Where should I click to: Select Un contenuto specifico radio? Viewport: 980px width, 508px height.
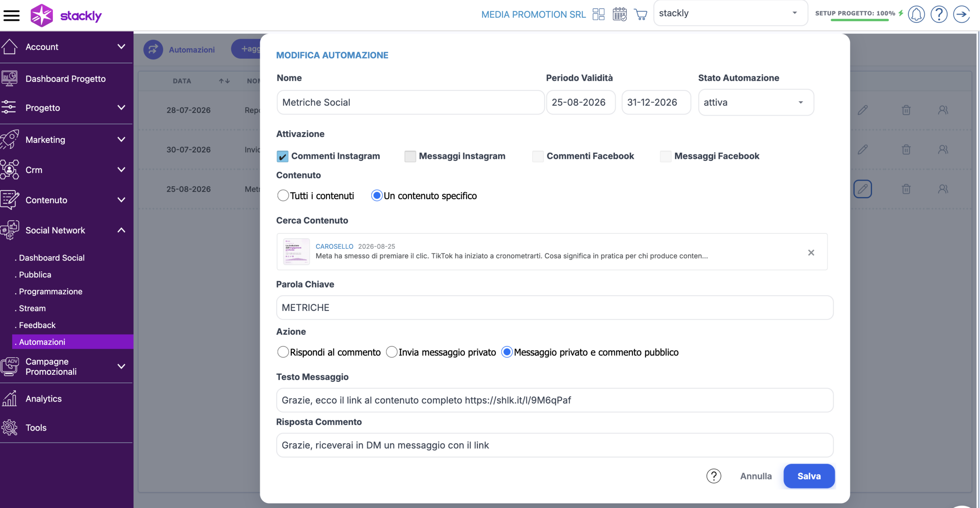[x=377, y=196]
